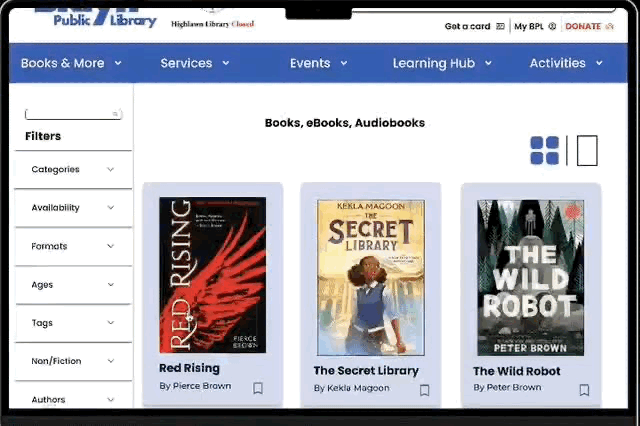Open the Services menu
Image resolution: width=640 pixels, height=426 pixels.
coord(195,63)
